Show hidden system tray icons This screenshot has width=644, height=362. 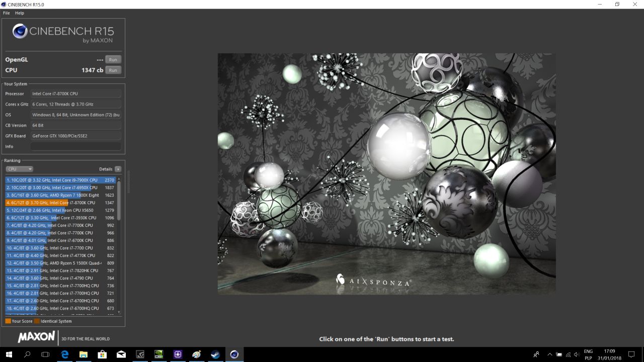[x=549, y=354]
